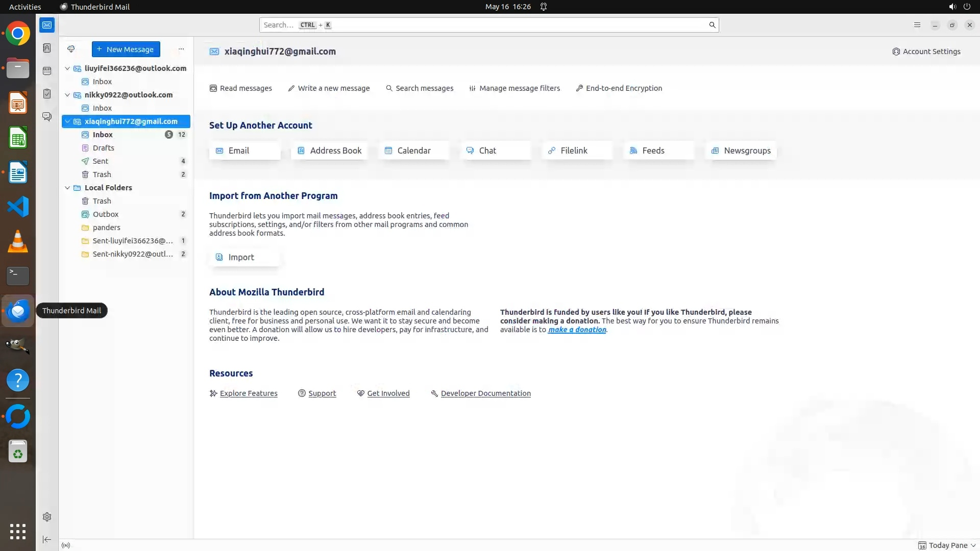Screen dimensions: 980x551
Task: Open Calendar space in left toolbar
Action: pos(47,71)
